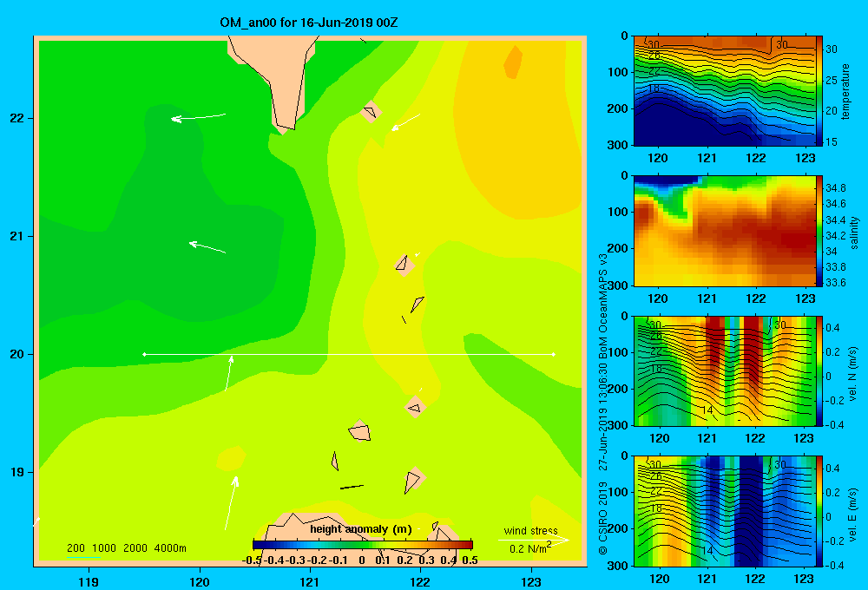Click the salinity panel's vertical color bar

820,231
